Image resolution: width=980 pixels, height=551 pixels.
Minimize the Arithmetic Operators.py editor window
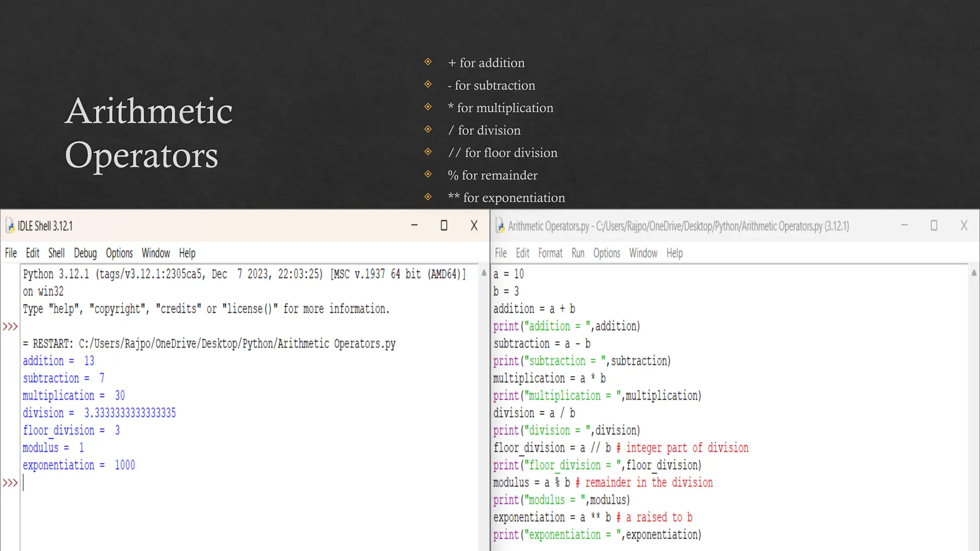904,225
